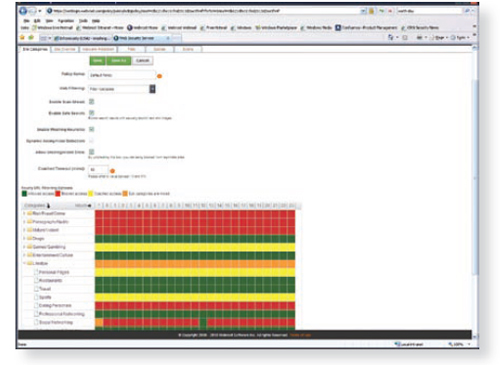Viewport: 500px width, 365px height.
Task: Click the orange help dot beside Coached Timeout
Action: [112, 171]
